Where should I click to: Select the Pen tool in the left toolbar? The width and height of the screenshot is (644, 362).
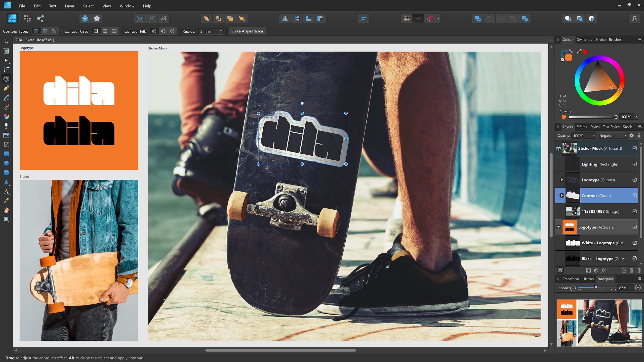tap(6, 88)
